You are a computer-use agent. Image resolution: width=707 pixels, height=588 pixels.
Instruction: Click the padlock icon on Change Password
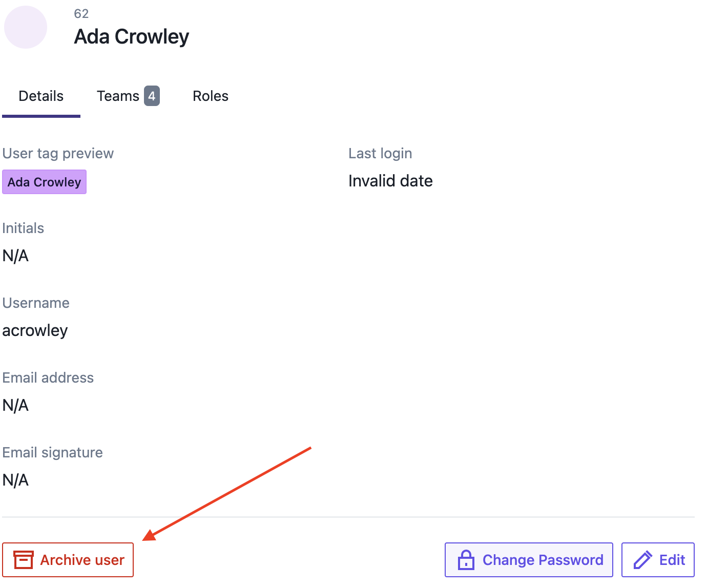(x=466, y=560)
